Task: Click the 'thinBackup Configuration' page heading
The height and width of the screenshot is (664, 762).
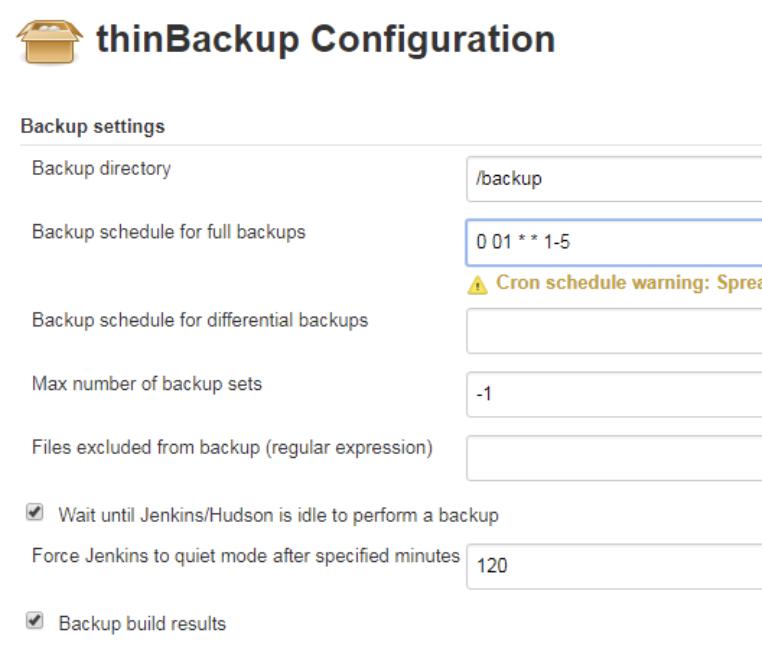Action: [325, 40]
